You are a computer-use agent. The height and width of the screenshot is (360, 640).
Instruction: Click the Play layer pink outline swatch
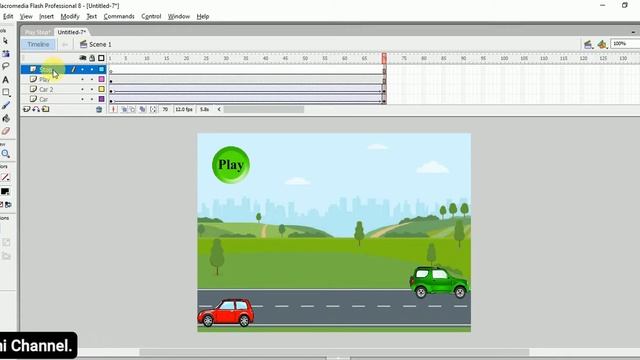point(102,79)
